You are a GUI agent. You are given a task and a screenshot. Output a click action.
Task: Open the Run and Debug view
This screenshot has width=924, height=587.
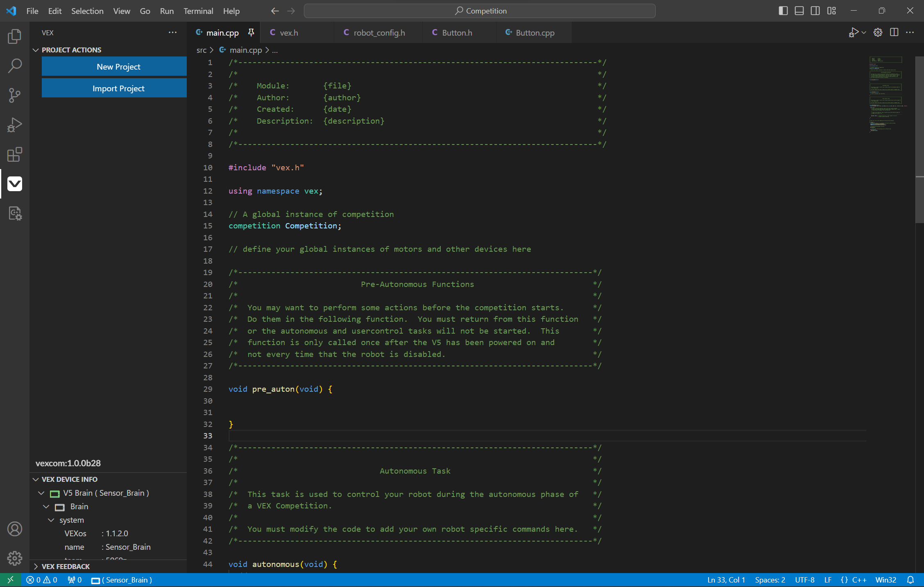pos(15,125)
